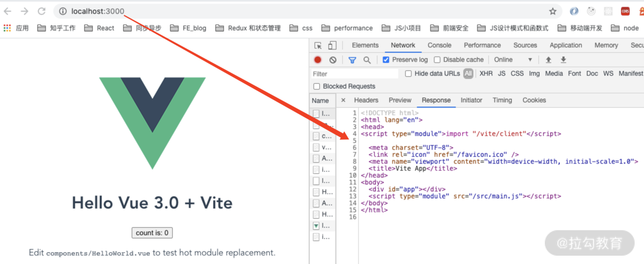This screenshot has height=264, width=644.
Task: Open site information icon beside localhost:3000
Action: pos(62,11)
